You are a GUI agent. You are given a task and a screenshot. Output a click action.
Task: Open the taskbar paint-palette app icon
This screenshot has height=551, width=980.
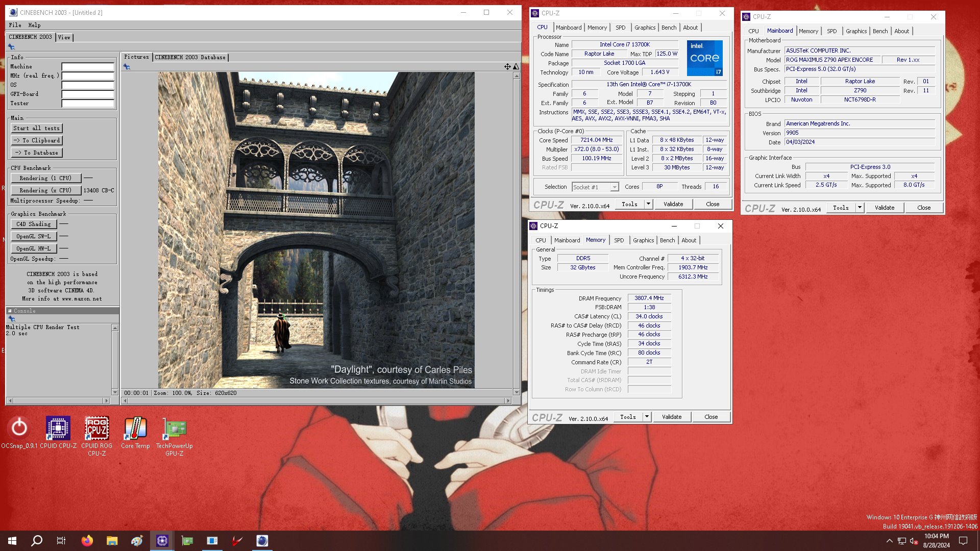tap(137, 541)
